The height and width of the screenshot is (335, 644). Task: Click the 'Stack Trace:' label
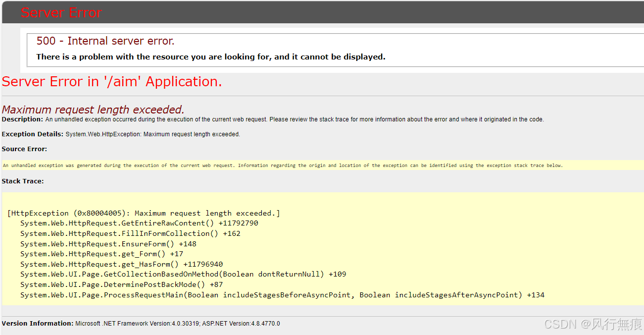[x=23, y=181]
